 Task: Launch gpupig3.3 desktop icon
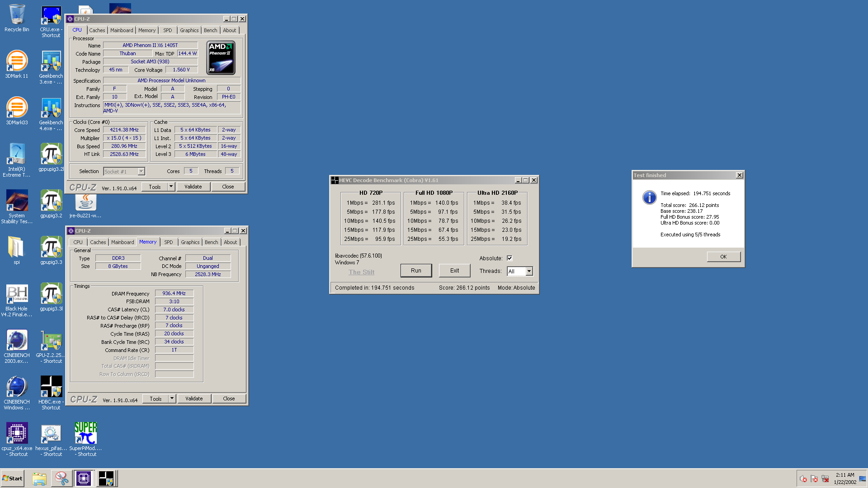click(51, 250)
